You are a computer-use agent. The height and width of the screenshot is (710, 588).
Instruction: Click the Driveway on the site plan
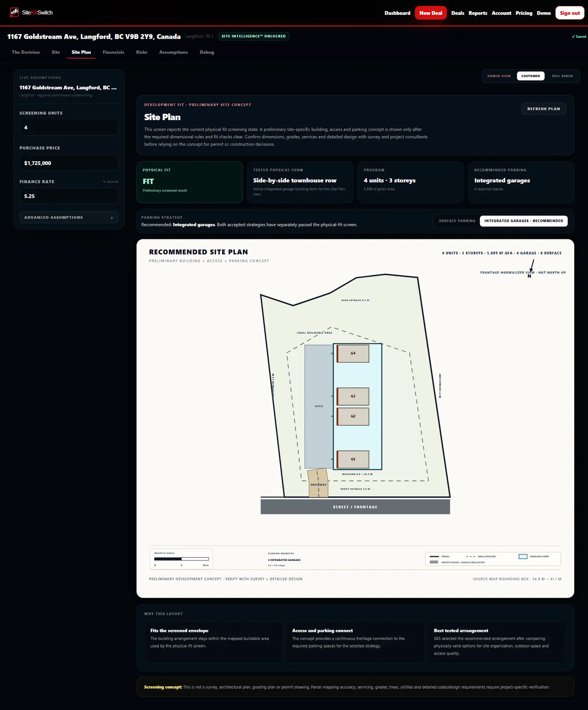(318, 483)
